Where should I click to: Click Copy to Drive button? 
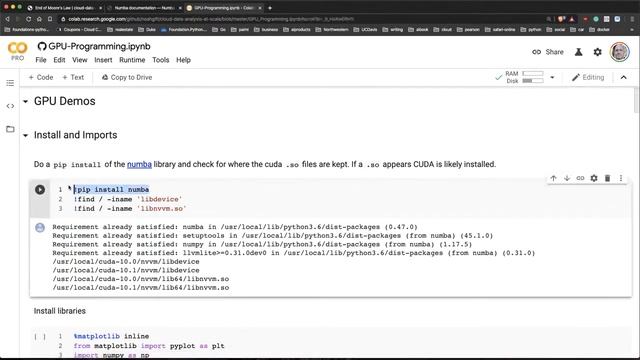click(127, 77)
